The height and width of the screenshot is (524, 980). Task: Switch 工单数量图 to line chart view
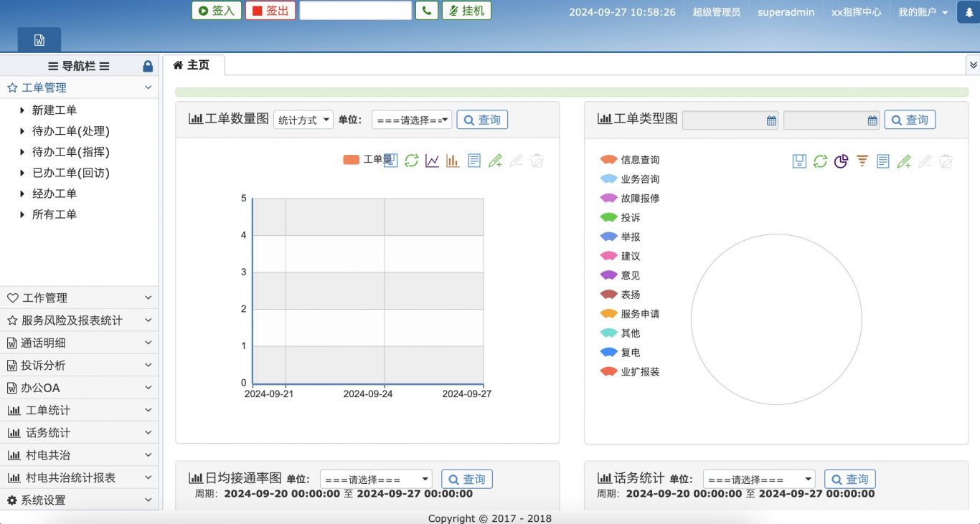(x=432, y=161)
